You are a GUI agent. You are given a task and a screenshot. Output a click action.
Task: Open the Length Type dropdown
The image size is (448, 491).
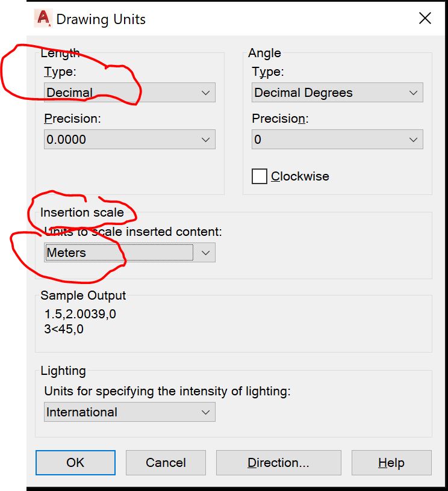pos(129,93)
